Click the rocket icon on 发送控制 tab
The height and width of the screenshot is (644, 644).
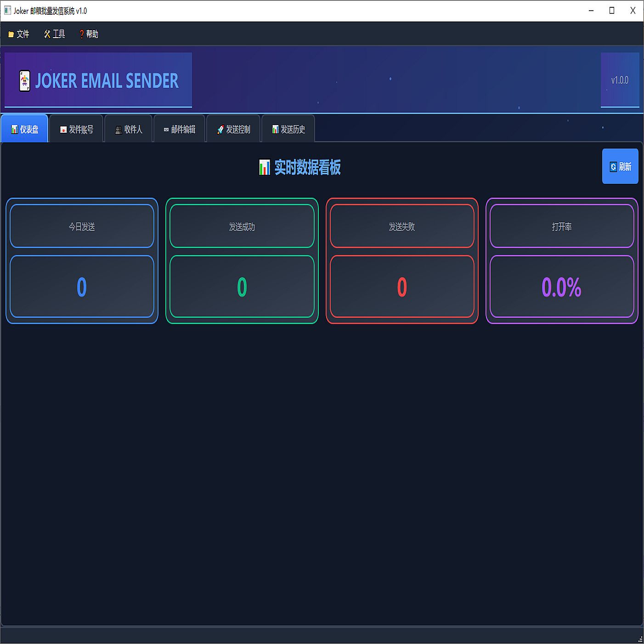click(220, 130)
